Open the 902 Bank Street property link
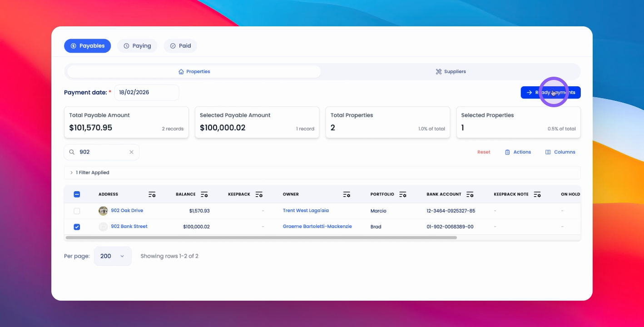Image resolution: width=644 pixels, height=327 pixels. pos(129,227)
